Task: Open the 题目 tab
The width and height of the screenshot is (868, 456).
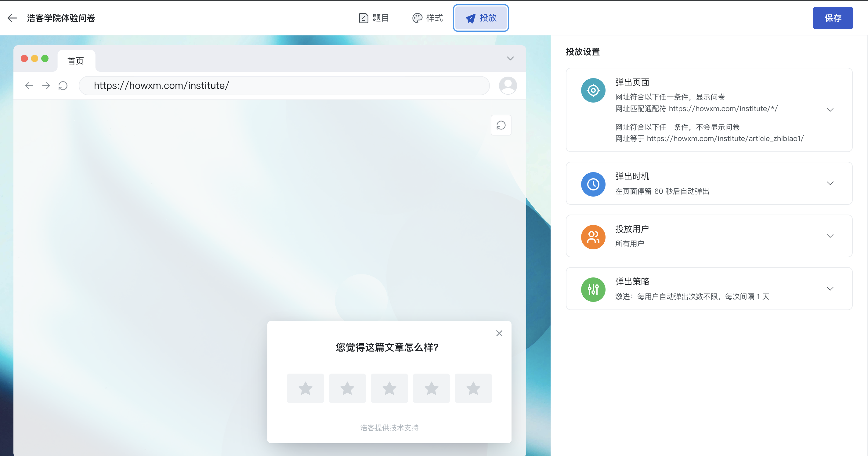Action: (374, 18)
